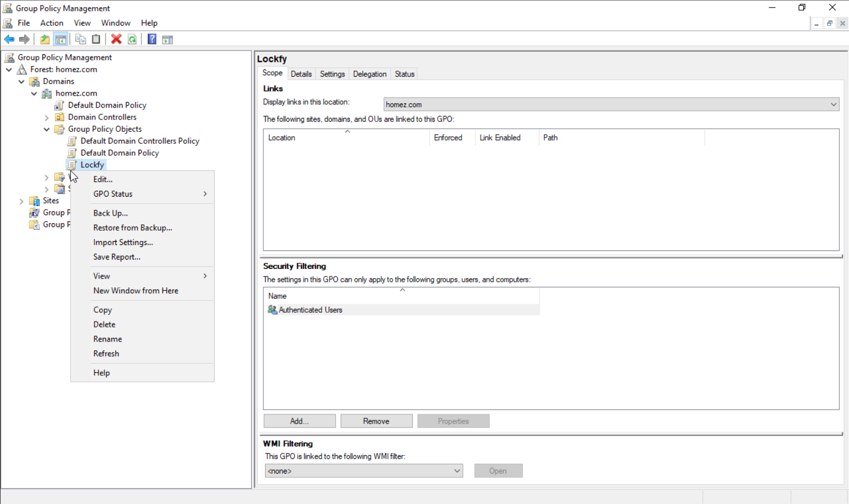This screenshot has width=849, height=504.
Task: Choose Edit... from the context menu
Action: coord(142,179)
